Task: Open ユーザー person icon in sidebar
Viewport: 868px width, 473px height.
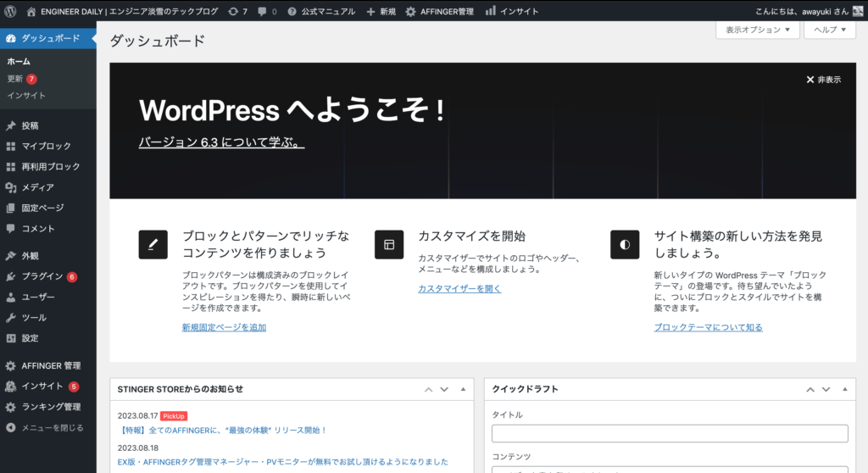Action: click(10, 297)
